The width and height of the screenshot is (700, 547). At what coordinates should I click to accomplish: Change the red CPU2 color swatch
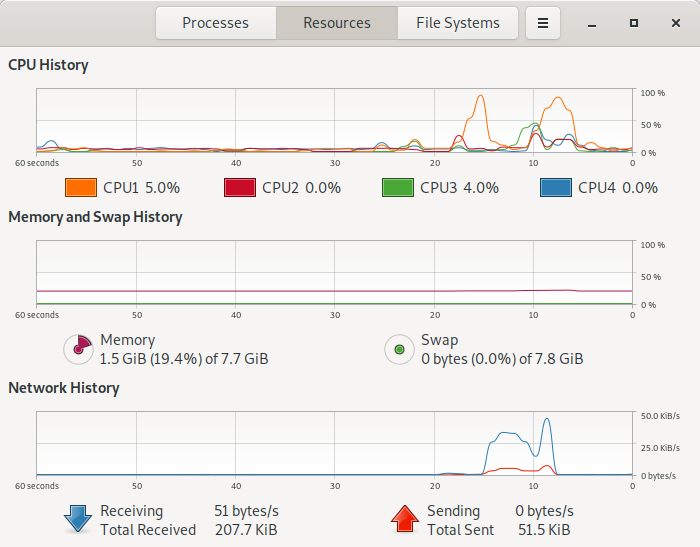click(239, 187)
